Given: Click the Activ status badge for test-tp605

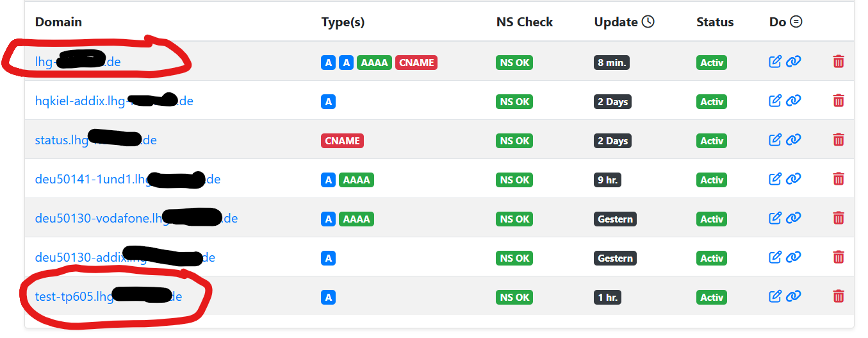Looking at the screenshot, I should 711,298.
